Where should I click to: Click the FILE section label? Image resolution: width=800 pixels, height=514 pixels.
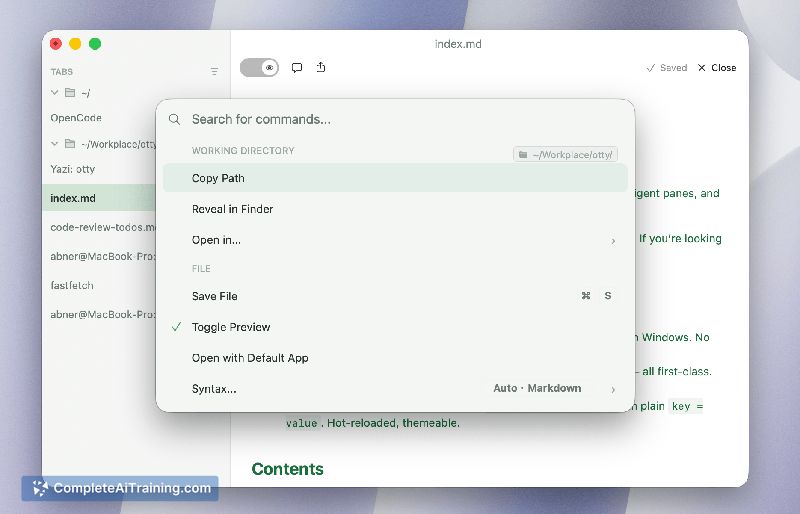coord(201,268)
